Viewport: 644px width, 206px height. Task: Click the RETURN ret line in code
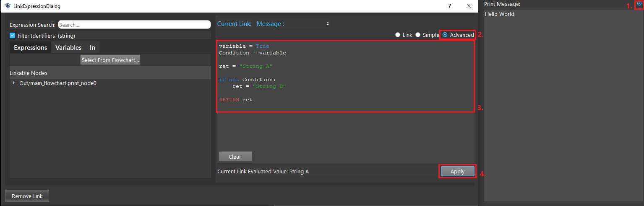[236, 100]
